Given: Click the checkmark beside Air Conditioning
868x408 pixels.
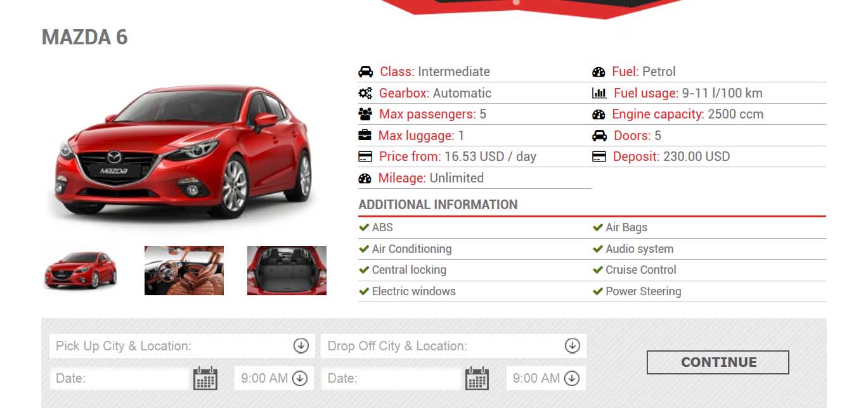Looking at the screenshot, I should click(x=364, y=249).
